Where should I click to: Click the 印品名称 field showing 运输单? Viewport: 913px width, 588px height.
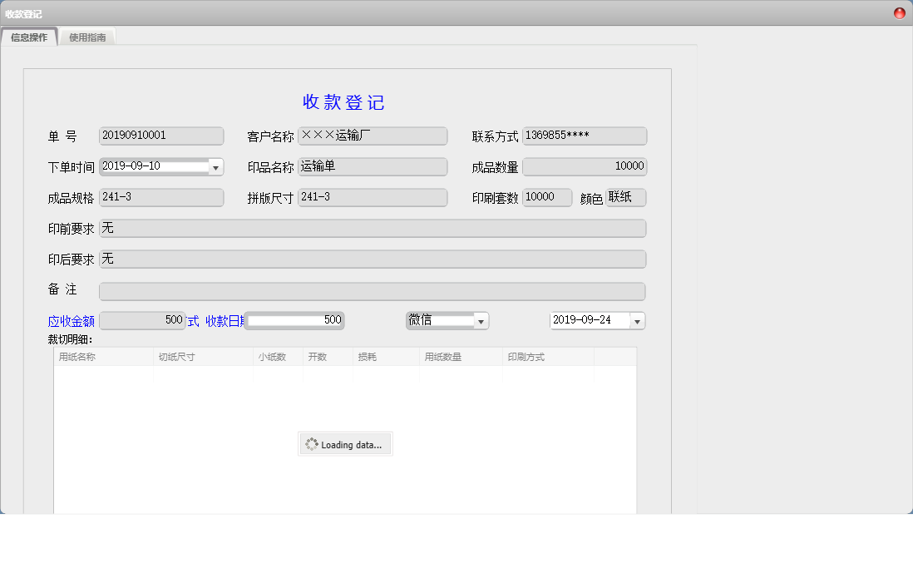[x=373, y=166]
